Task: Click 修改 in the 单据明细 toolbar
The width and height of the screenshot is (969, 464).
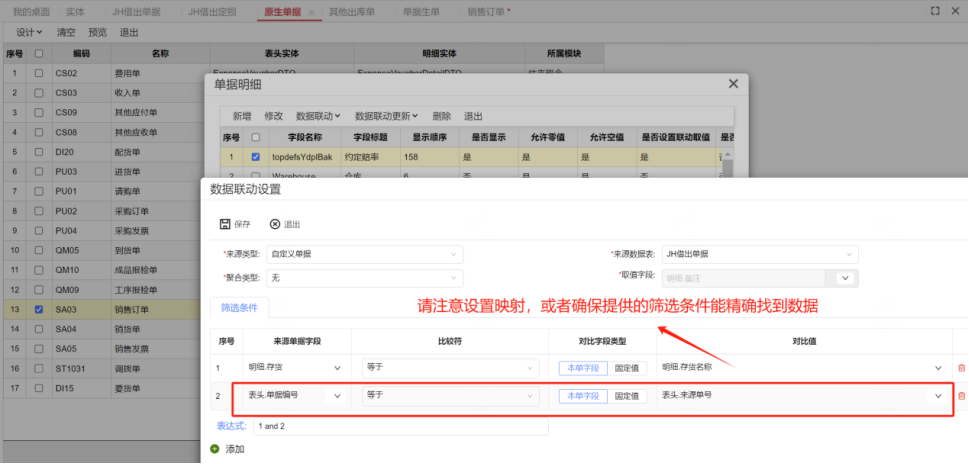Action: [273, 116]
